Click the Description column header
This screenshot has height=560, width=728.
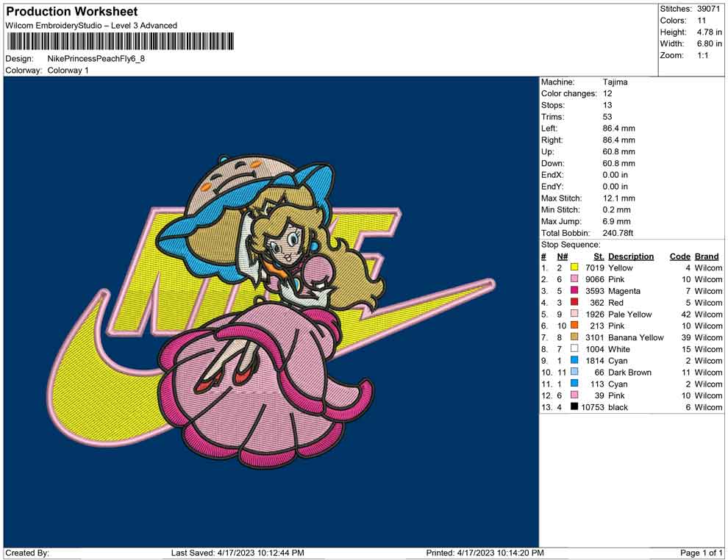coord(630,256)
